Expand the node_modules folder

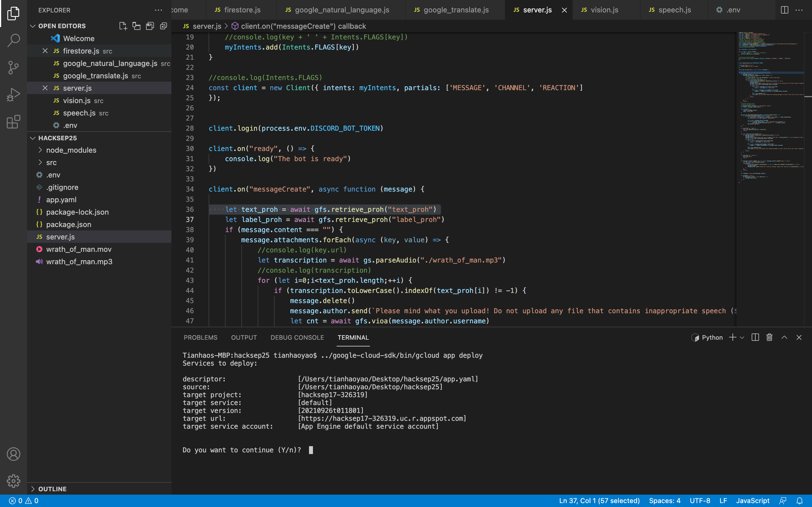tap(71, 150)
